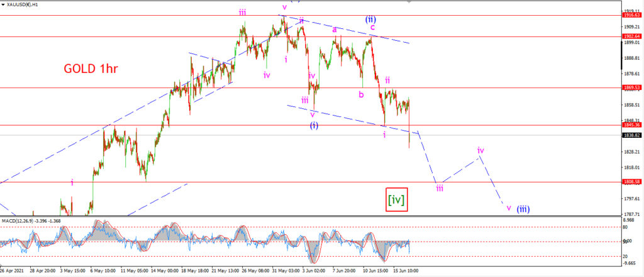Click the pink a wave label
644x277 pixels.
335,30
